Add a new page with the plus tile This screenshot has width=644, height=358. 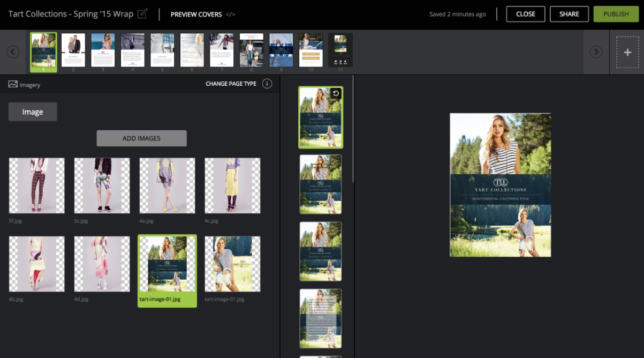click(627, 53)
